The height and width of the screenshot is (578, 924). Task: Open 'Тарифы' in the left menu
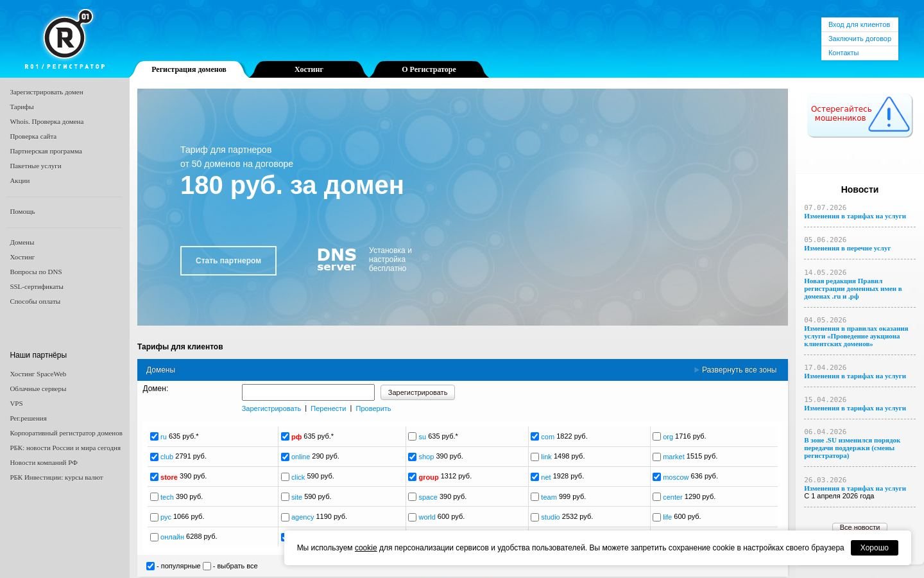tap(22, 107)
